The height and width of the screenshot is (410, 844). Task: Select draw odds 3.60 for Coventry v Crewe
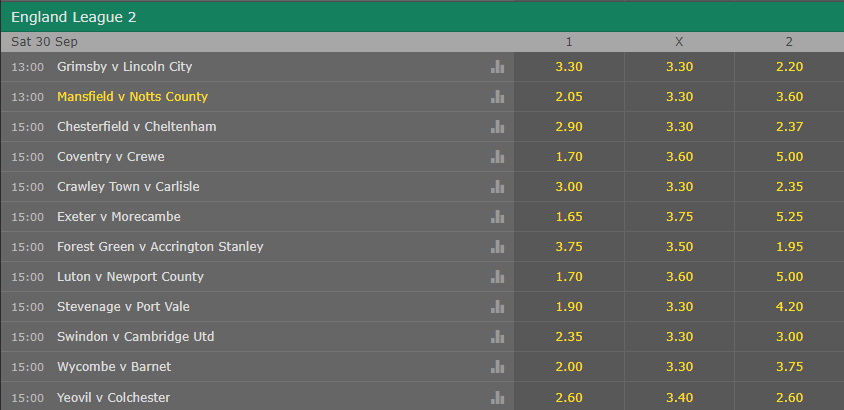point(679,157)
